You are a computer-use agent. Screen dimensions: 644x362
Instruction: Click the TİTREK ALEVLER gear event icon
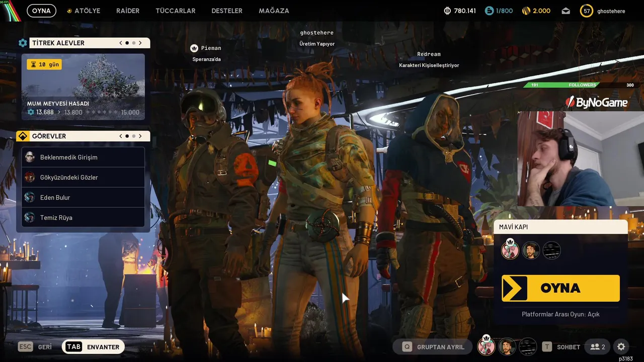tap(23, 43)
